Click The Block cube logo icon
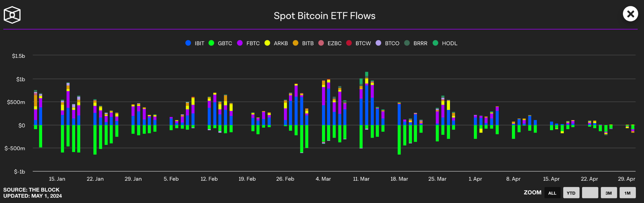The image size is (644, 203). pyautogui.click(x=12, y=15)
